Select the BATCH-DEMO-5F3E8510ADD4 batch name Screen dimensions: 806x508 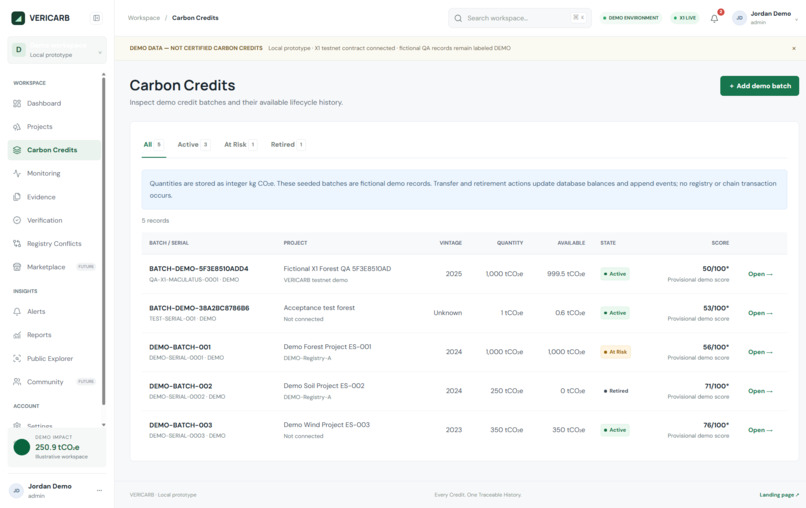198,269
